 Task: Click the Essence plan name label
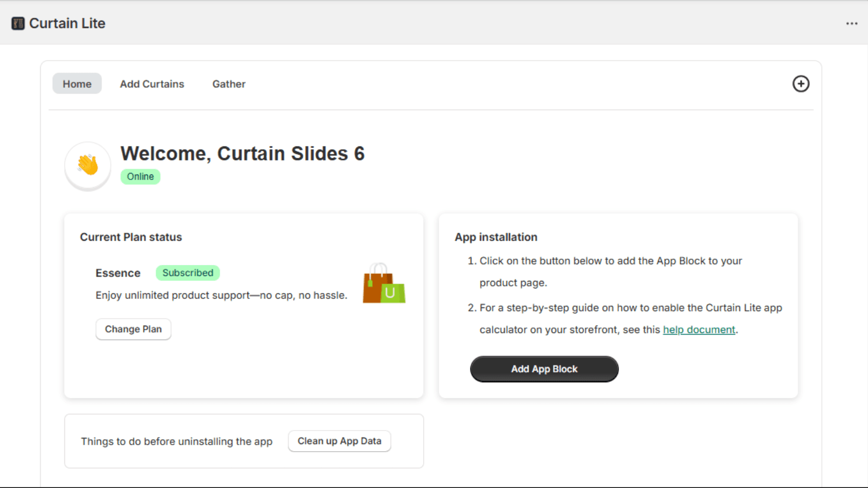(118, 273)
